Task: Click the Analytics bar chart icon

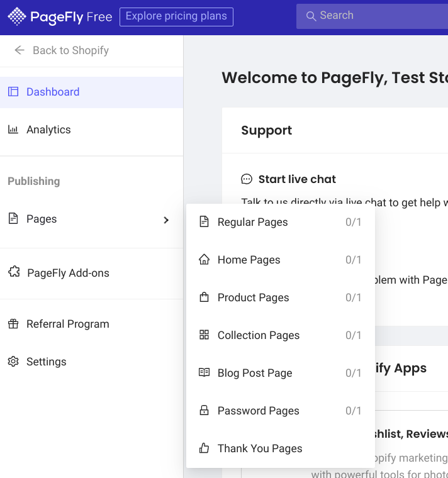Action: coord(13,130)
